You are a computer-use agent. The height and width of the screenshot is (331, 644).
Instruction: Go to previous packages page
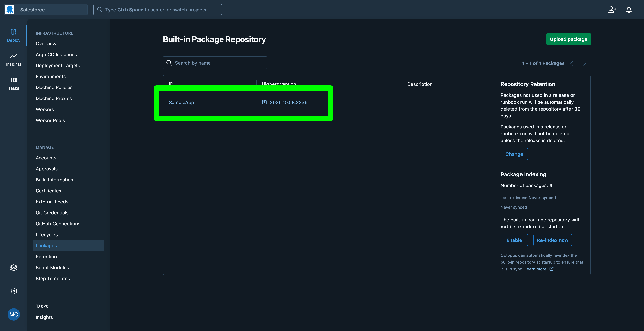tap(572, 63)
